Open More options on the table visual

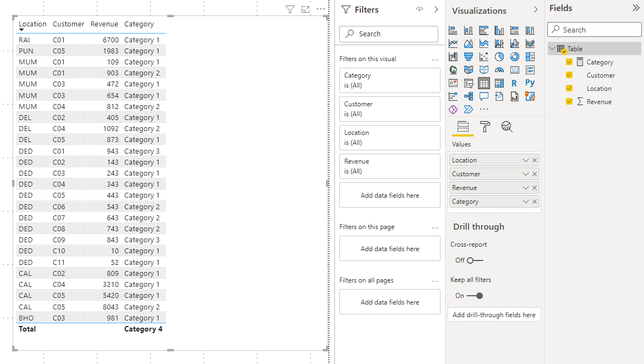[x=321, y=9]
